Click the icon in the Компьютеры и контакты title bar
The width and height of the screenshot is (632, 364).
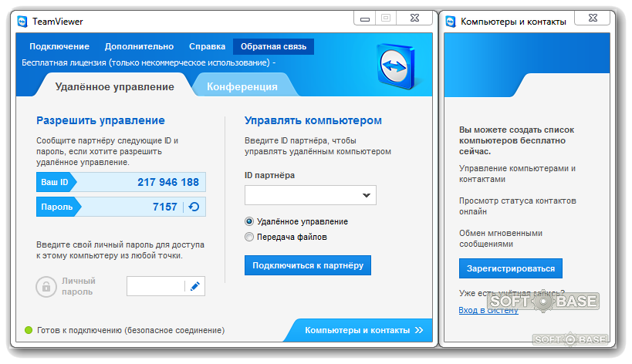pyautogui.click(x=451, y=22)
